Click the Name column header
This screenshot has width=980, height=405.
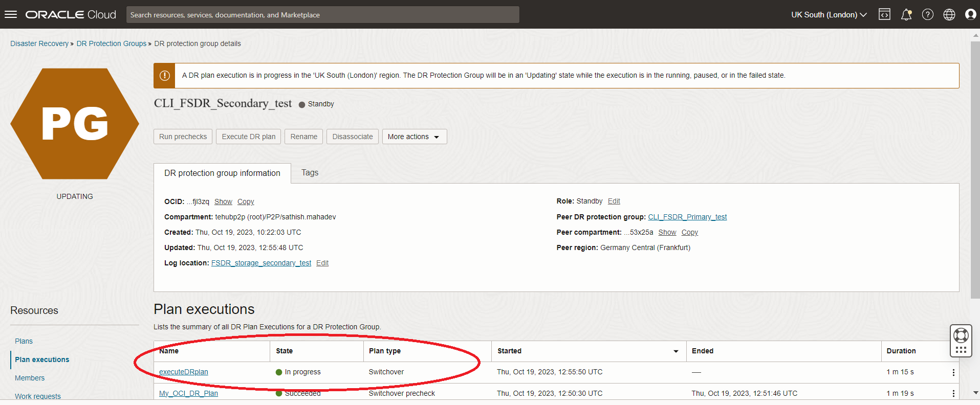click(x=169, y=351)
